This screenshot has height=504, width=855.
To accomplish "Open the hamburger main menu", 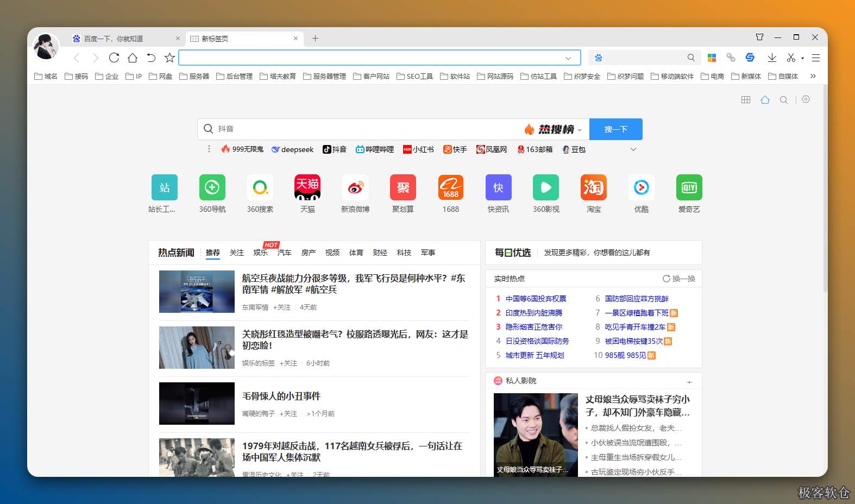I will (x=816, y=58).
